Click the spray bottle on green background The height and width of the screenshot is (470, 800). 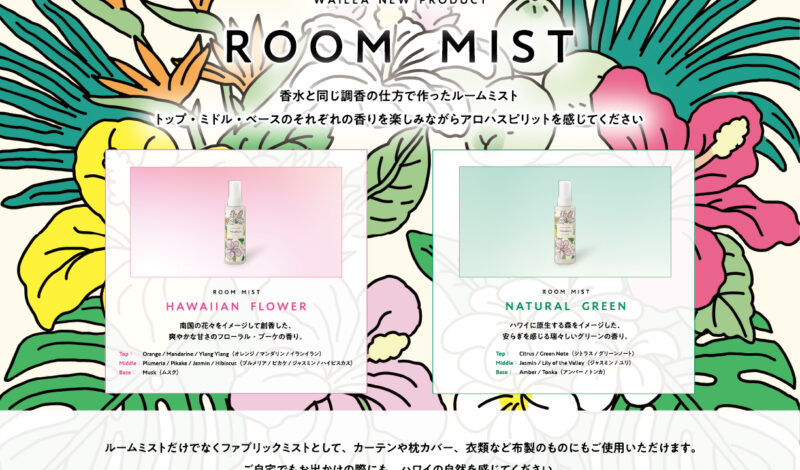click(565, 222)
